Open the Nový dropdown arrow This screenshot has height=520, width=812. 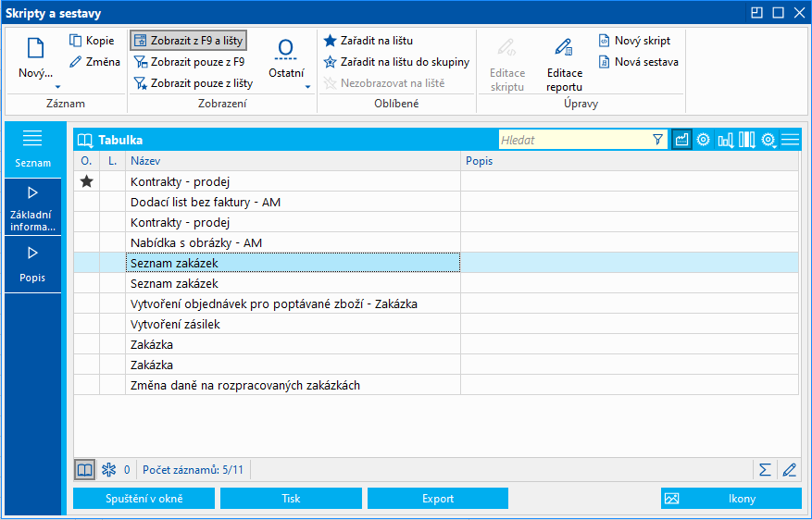(58, 87)
